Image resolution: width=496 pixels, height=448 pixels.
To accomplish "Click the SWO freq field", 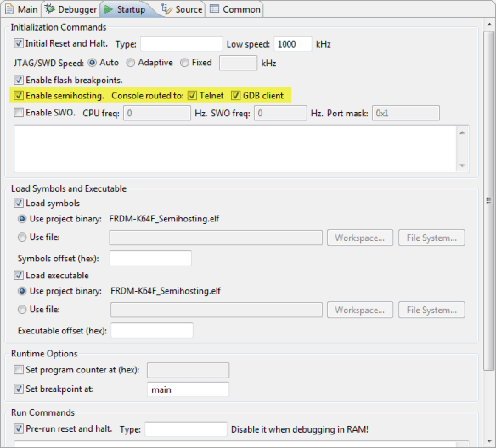I will coord(280,113).
